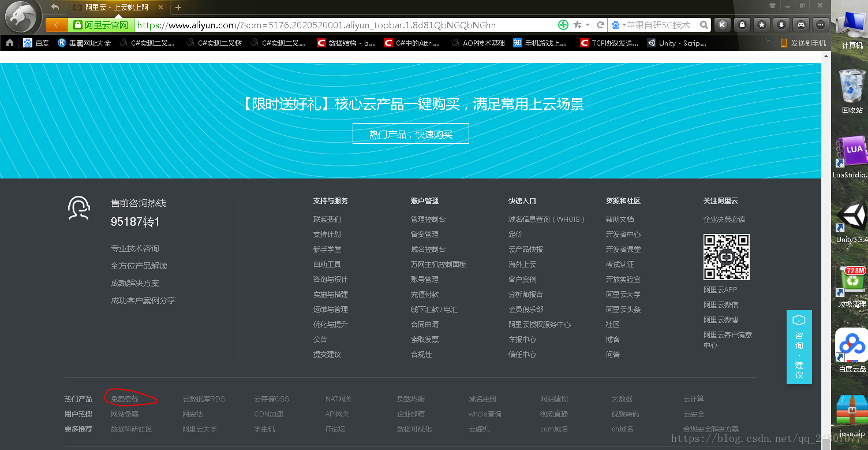Open the three-dots more tools button
Screen dimensions: 868x450
820,25
